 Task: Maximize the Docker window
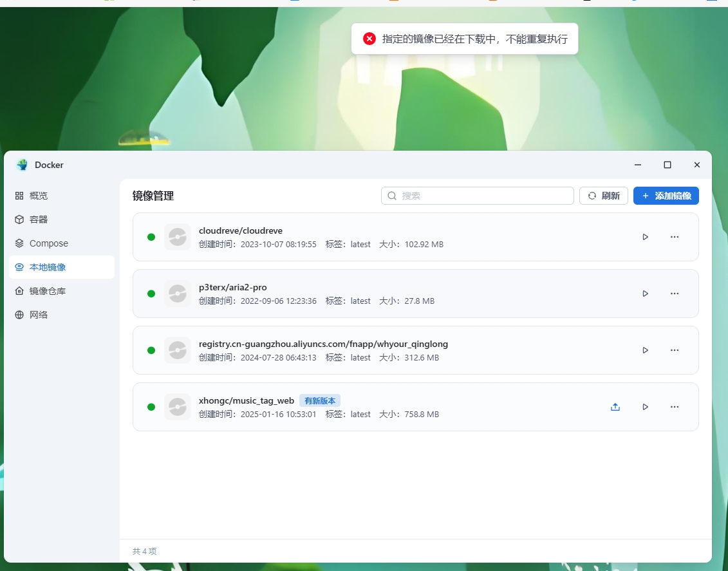[x=667, y=165]
